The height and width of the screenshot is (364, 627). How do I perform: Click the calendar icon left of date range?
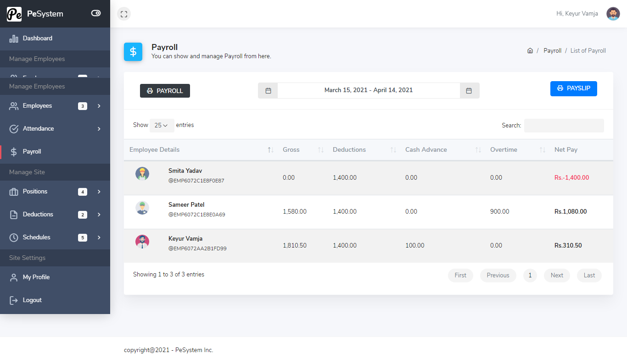click(x=268, y=90)
